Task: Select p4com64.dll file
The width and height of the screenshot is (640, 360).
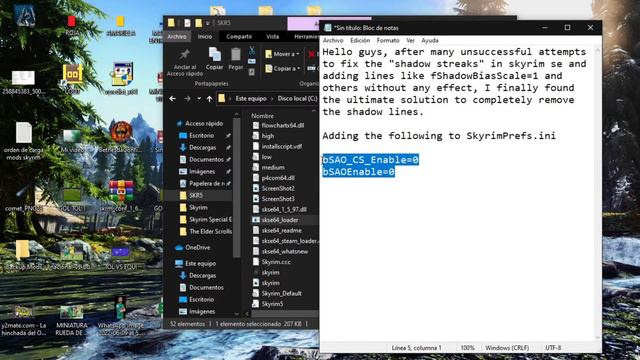Action: pos(278,178)
